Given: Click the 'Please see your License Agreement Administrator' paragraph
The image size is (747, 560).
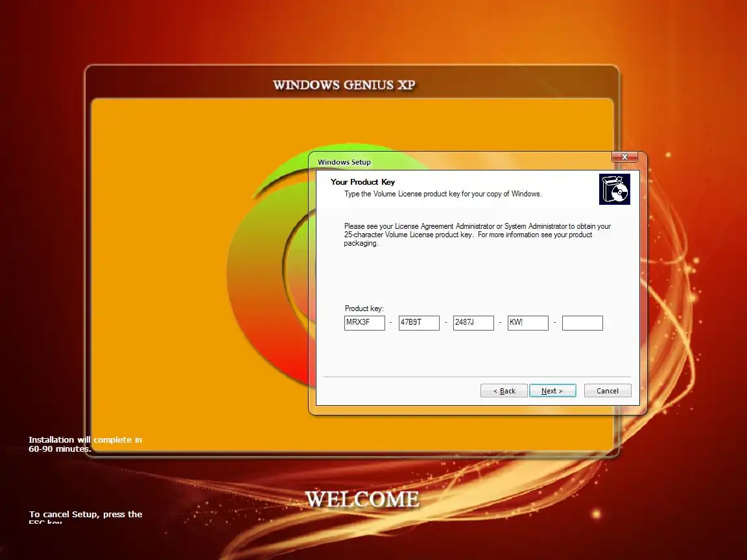Looking at the screenshot, I should [477, 235].
